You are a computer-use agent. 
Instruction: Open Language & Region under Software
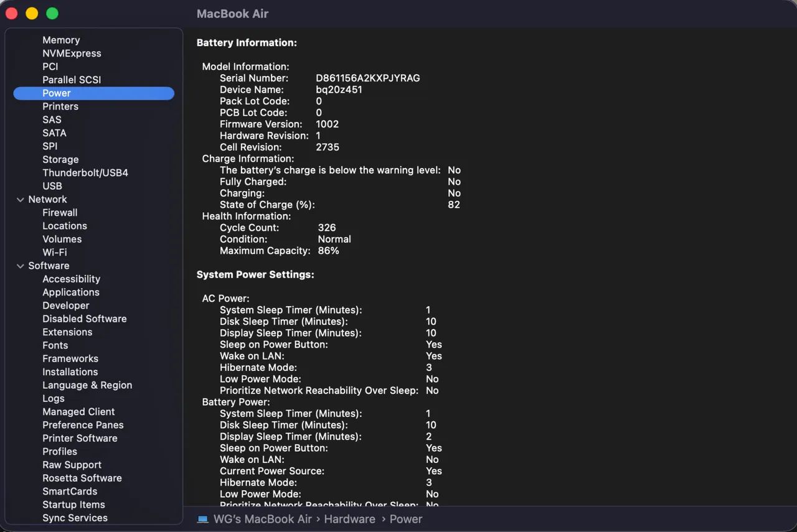coord(87,385)
